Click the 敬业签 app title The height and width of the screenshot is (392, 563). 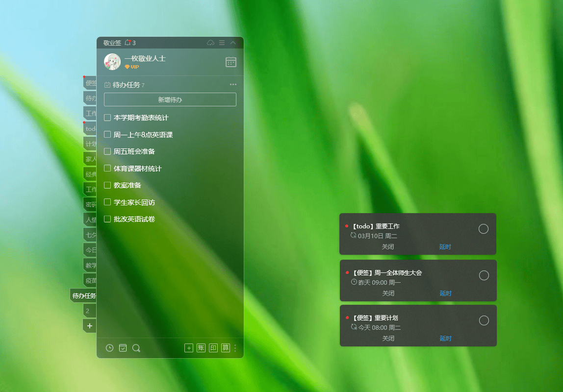(x=112, y=43)
